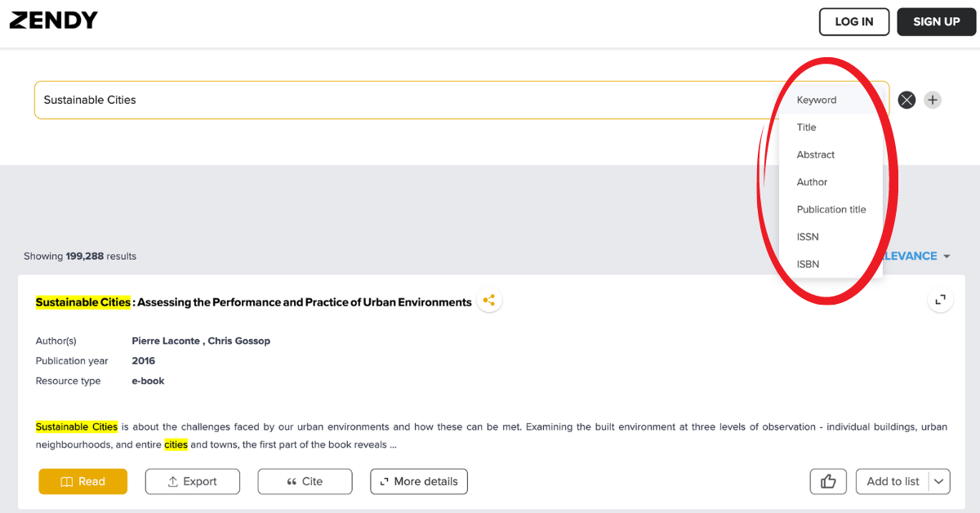Open the result title link
The width and height of the screenshot is (980, 513).
pos(253,302)
